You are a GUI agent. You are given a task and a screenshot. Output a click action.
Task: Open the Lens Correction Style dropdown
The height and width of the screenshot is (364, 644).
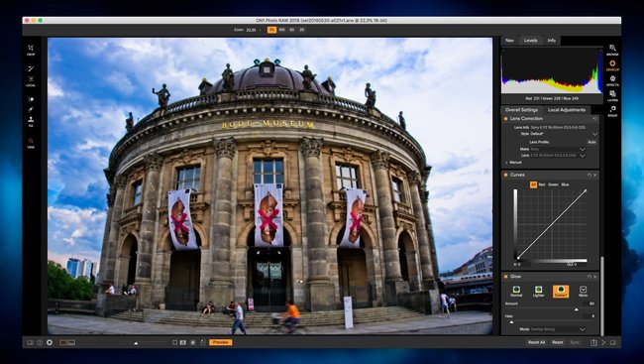coord(594,134)
